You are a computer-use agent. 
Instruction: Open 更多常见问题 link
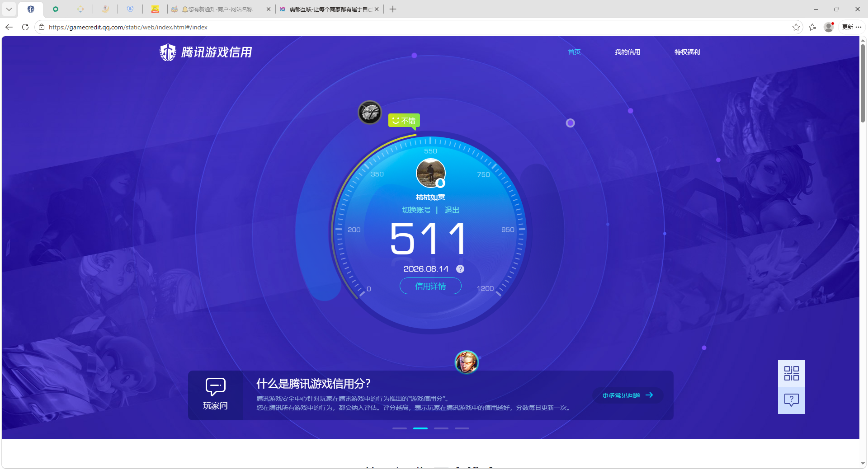click(x=627, y=395)
